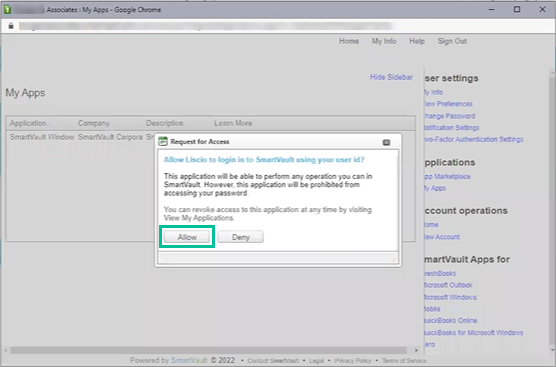The width and height of the screenshot is (556, 367).
Task: Open the Microsoft Windows app link
Action: 450,297
